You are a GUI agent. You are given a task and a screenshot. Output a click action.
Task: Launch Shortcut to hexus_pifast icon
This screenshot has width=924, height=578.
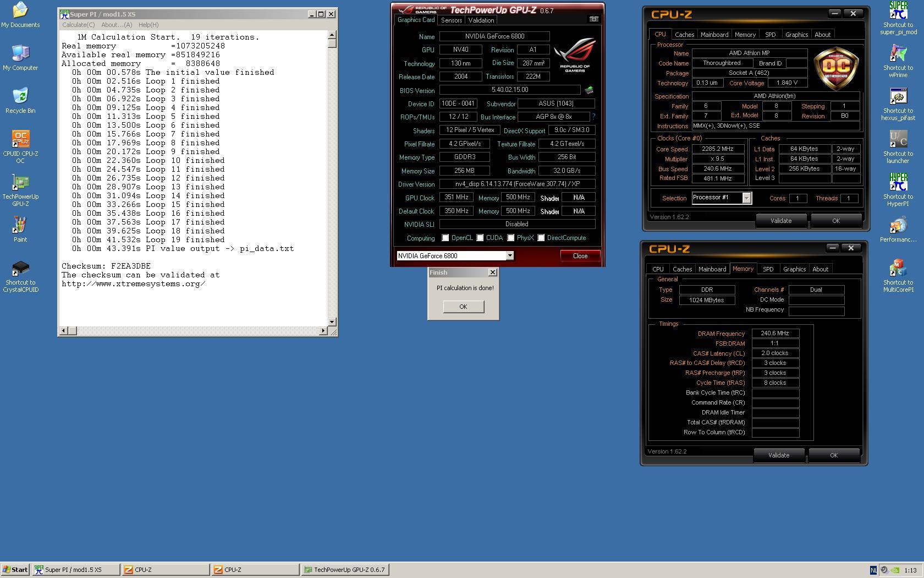898,104
